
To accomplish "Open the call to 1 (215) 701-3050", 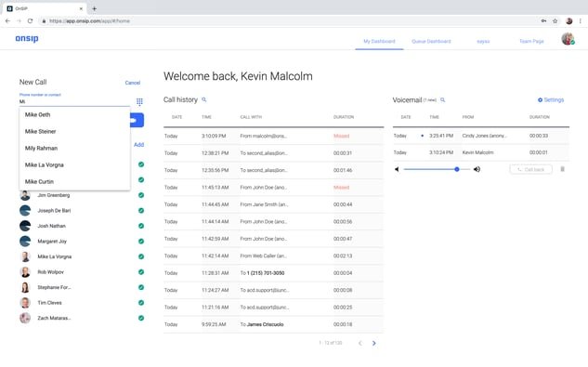I will [273, 273].
